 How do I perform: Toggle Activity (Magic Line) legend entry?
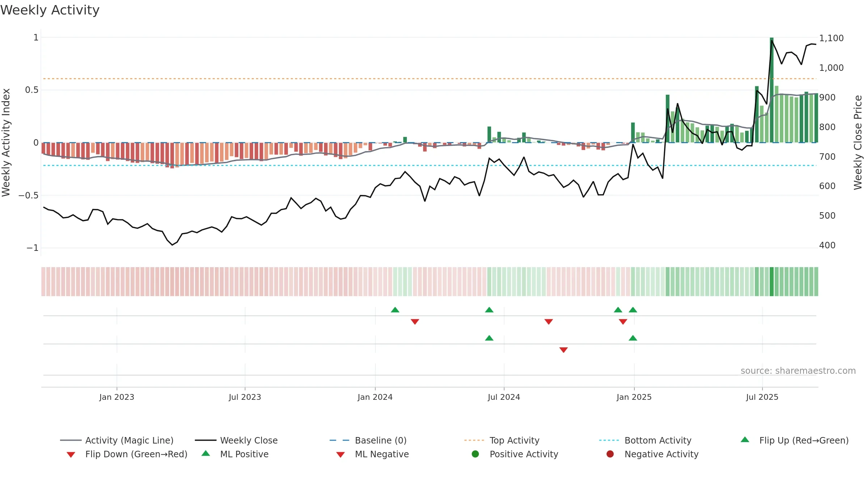point(117,440)
